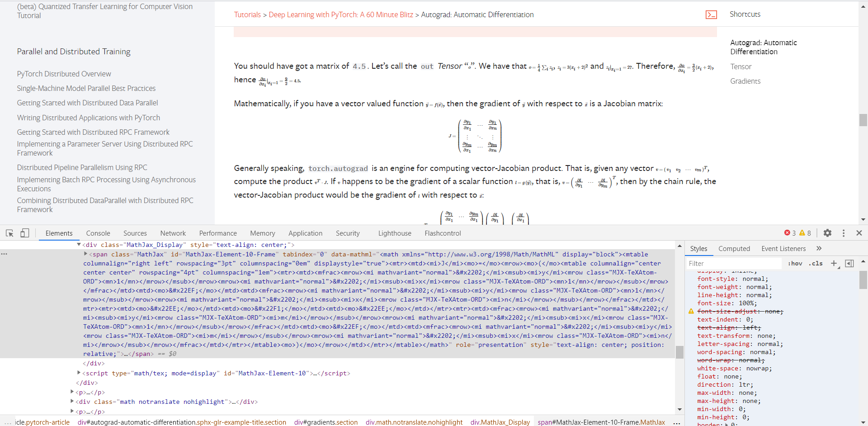Viewport: 868px width, 426px height.
Task: Click the page vertical scrollbar thumb
Action: coord(863,120)
